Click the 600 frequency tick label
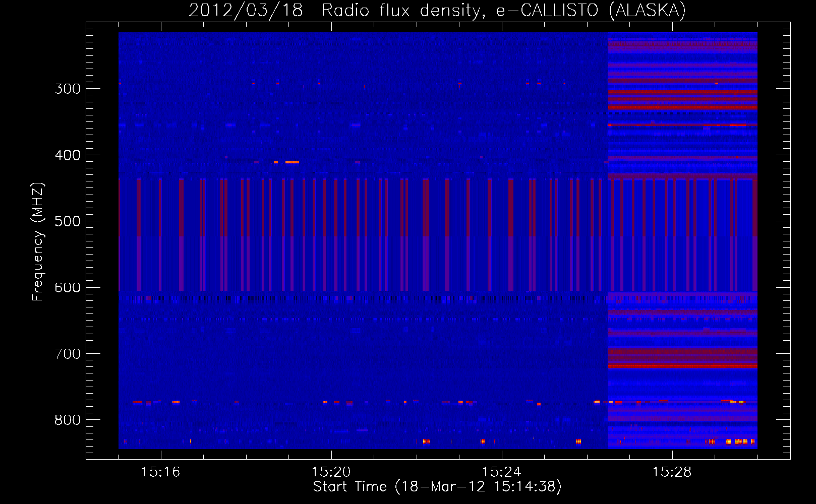 click(68, 288)
